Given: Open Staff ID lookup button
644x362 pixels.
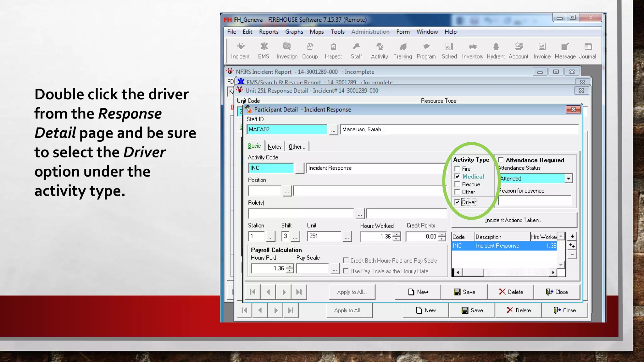Looking at the screenshot, I should [333, 130].
